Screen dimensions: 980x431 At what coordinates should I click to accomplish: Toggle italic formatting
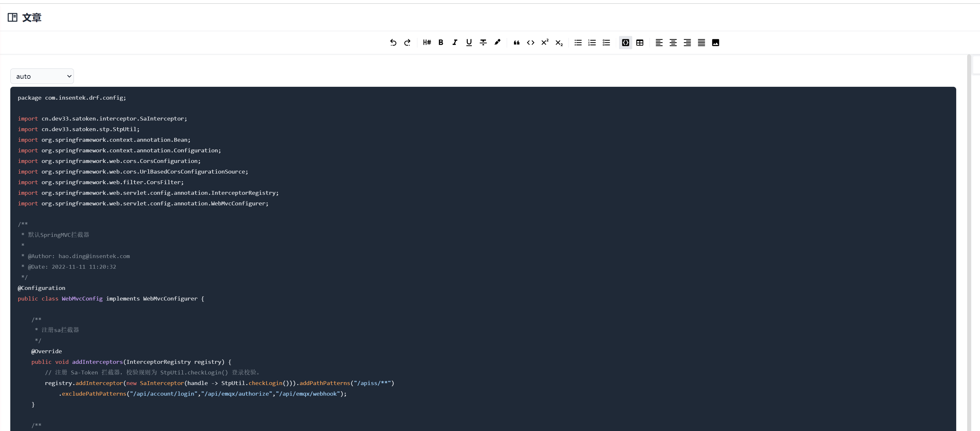[454, 43]
